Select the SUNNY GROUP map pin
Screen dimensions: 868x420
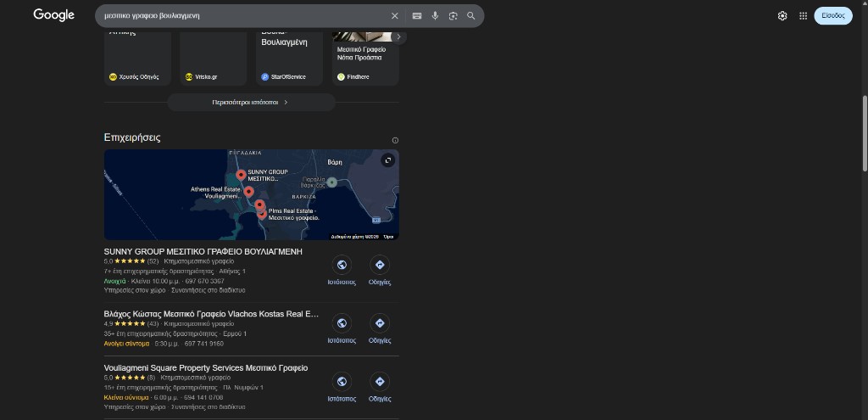click(241, 176)
